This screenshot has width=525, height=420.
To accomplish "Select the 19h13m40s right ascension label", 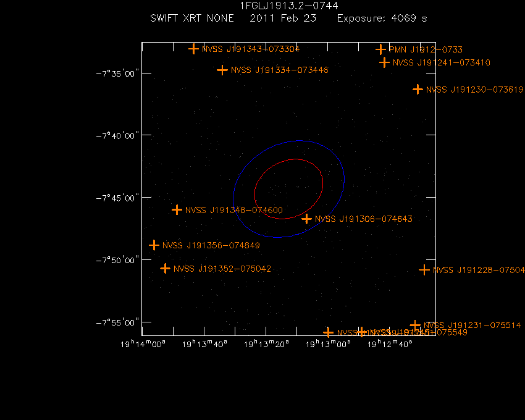I will (204, 344).
